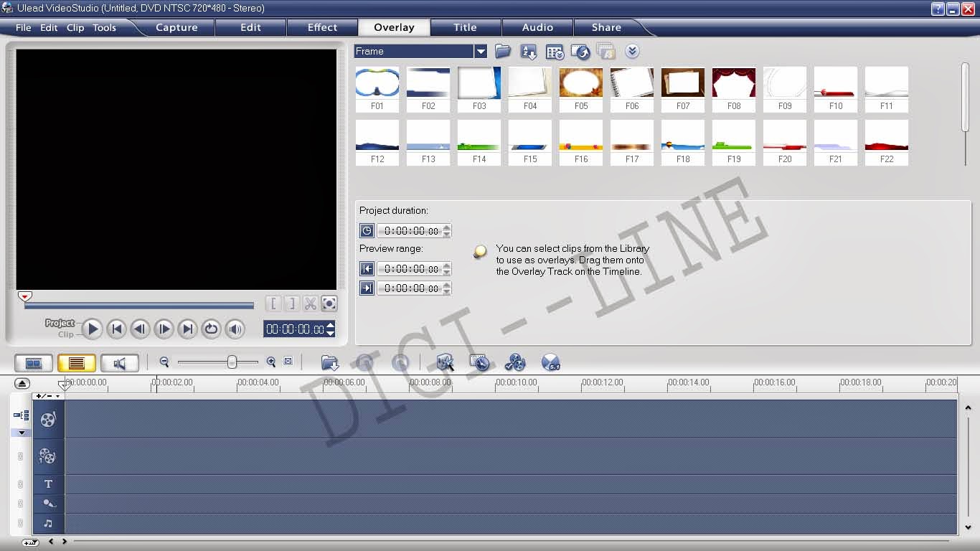980x551 pixels.
Task: Expand the library options chevron
Action: click(x=632, y=51)
